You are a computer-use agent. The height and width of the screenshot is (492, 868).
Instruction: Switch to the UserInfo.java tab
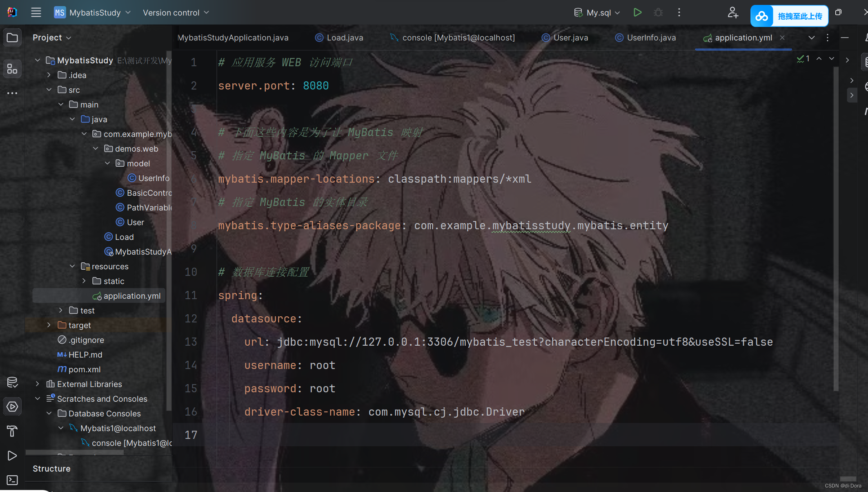click(651, 38)
